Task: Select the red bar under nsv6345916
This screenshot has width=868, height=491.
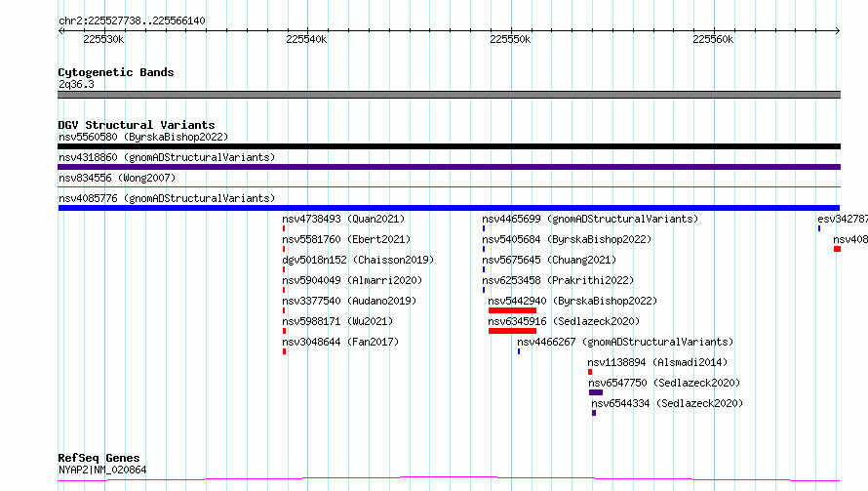Action: [x=512, y=331]
